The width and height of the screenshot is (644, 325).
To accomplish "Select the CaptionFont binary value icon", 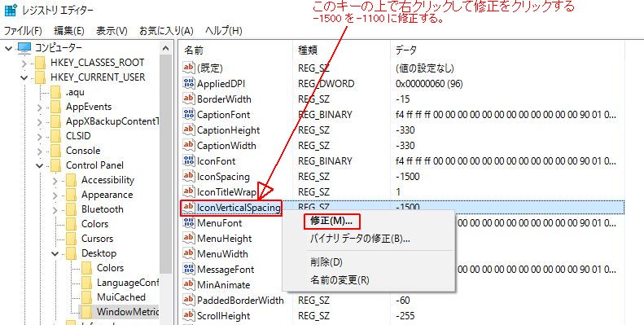I will click(189, 114).
